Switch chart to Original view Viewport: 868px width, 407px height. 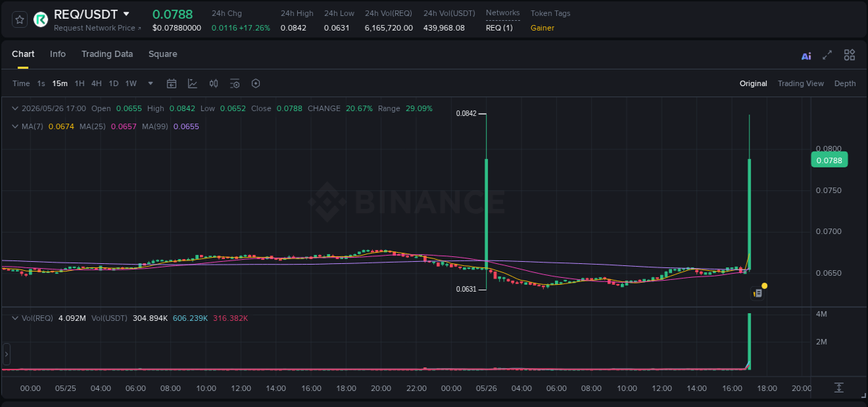[753, 83]
